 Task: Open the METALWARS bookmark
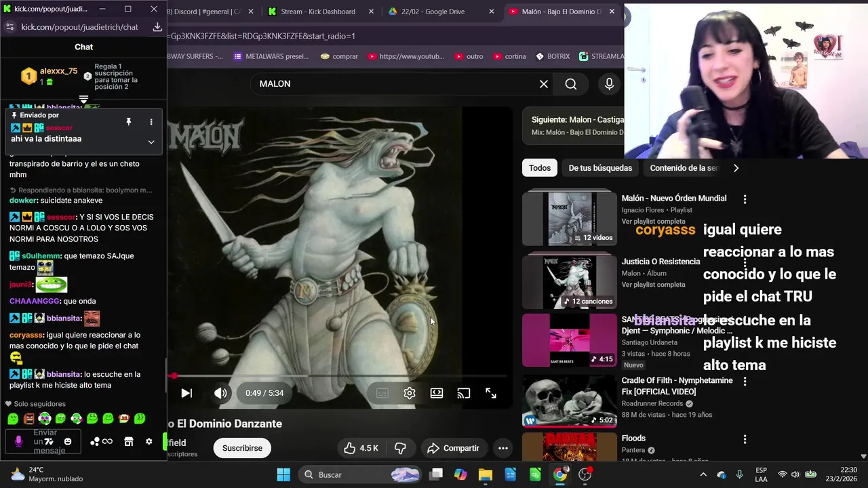(271, 56)
